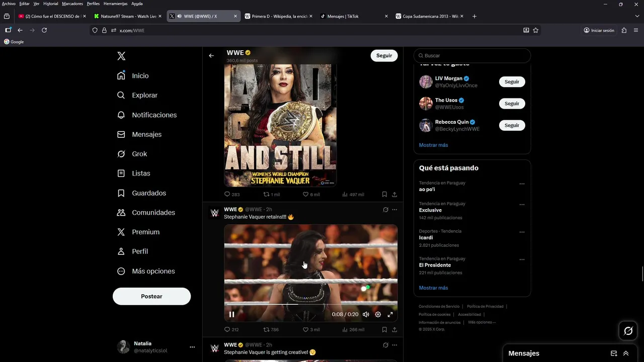644x362 pixels.
Task: Open more menu on 'getting creative' post
Action: pyautogui.click(x=394, y=345)
